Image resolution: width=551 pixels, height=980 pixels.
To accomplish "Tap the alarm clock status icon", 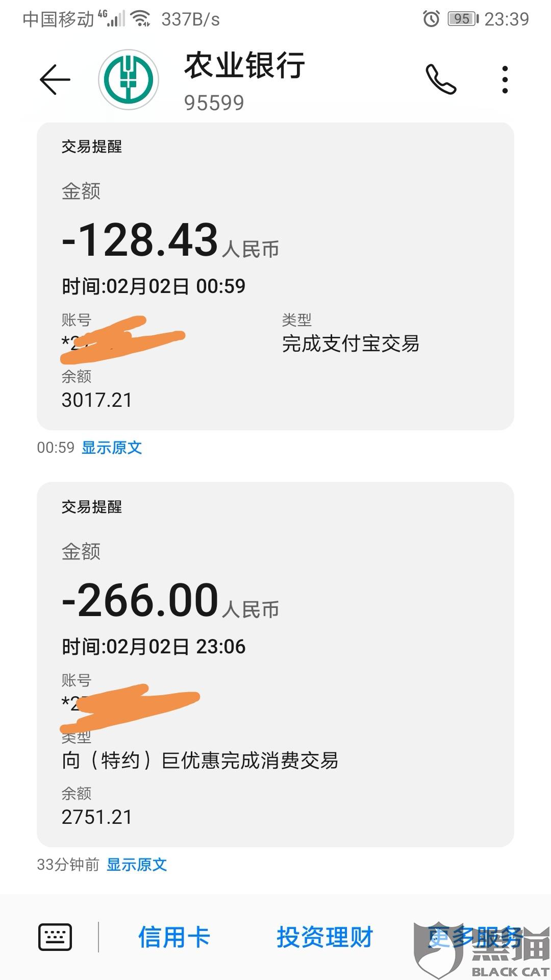I will point(431,19).
